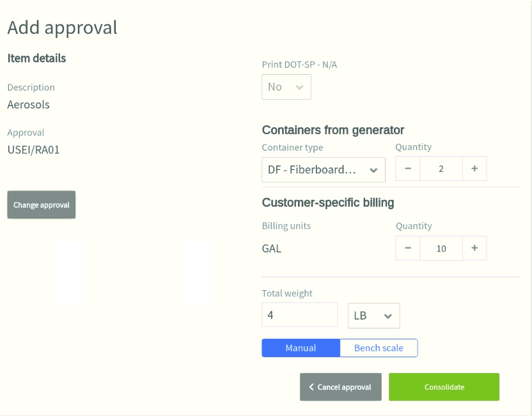
Task: Click the Consolidate button
Action: coord(444,387)
